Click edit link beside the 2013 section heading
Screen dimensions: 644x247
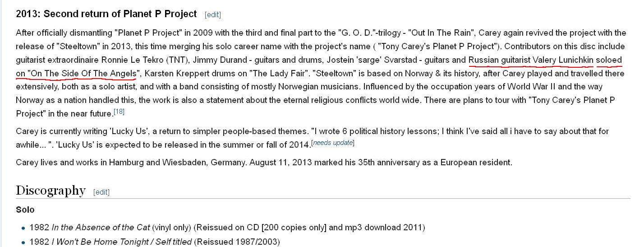coord(212,14)
